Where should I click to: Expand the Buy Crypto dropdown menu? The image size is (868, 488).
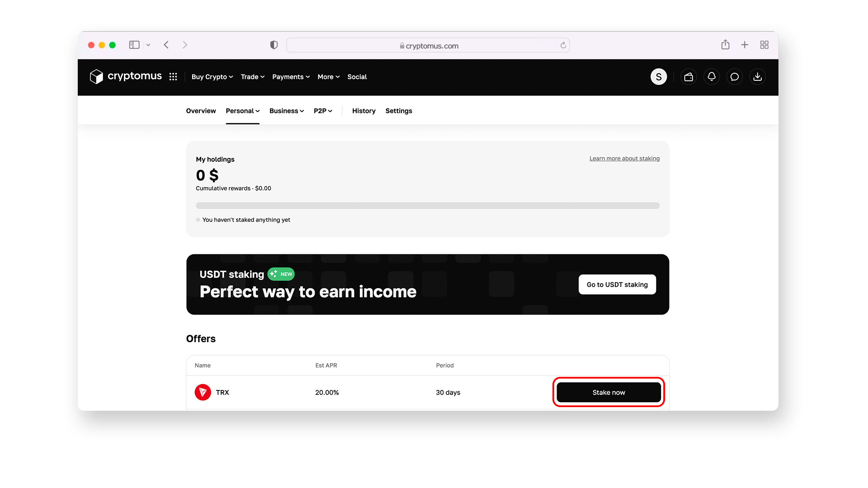coord(212,76)
